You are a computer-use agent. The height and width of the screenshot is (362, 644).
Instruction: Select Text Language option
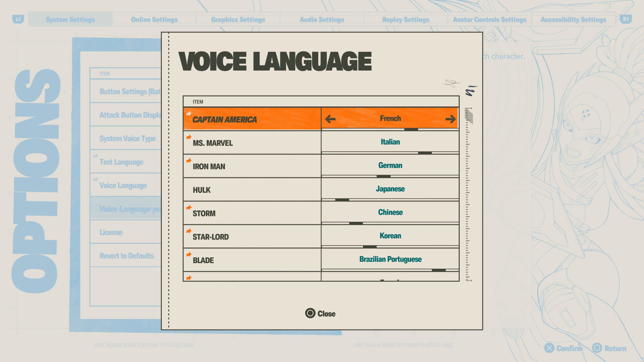click(x=126, y=162)
